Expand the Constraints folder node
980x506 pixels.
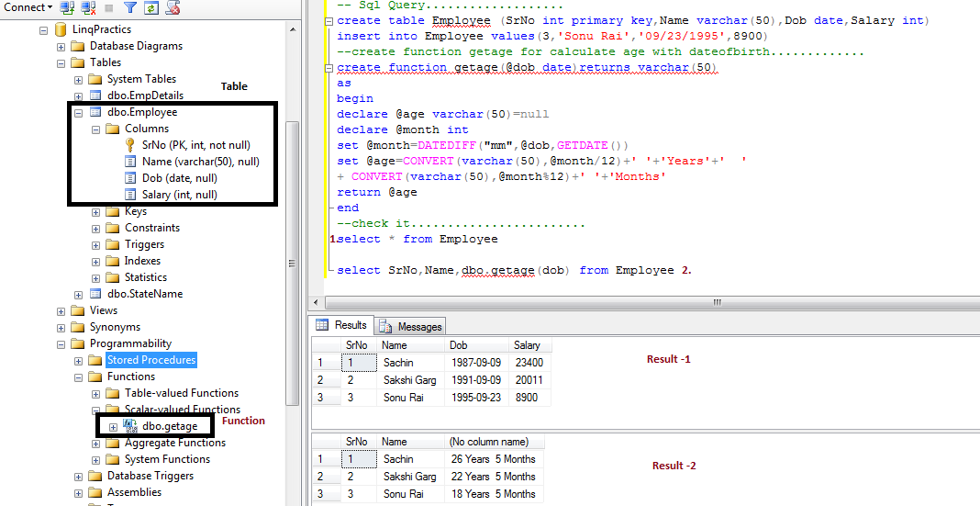95,229
